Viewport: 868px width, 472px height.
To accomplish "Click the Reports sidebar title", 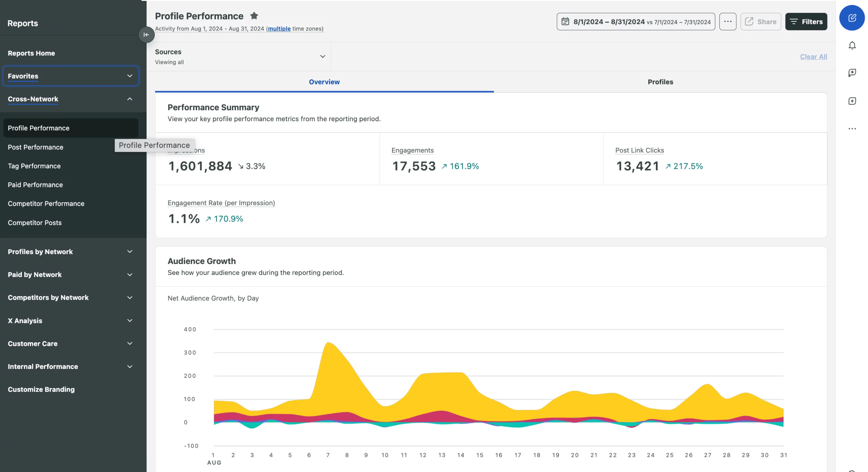I will pyautogui.click(x=22, y=23).
